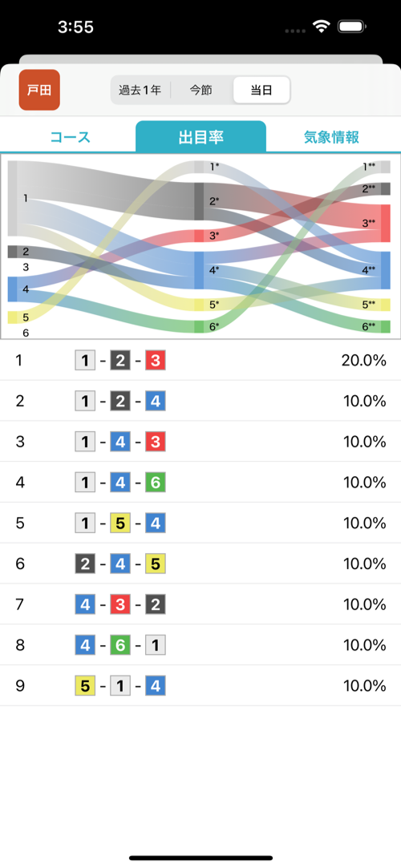The image size is (401, 868).
Task: Click the 20.0% value of rank 1
Action: (364, 361)
